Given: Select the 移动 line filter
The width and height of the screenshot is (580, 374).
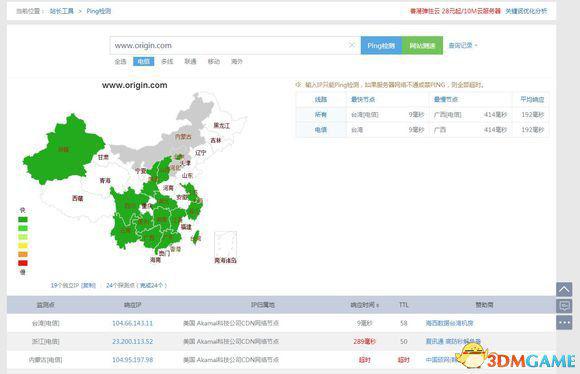Looking at the screenshot, I should [x=213, y=61].
